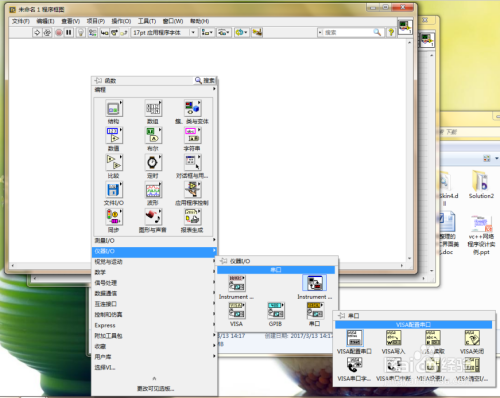The image size is (500, 398).
Task: Open the File I/O floppy disk palette
Action: tap(114, 190)
